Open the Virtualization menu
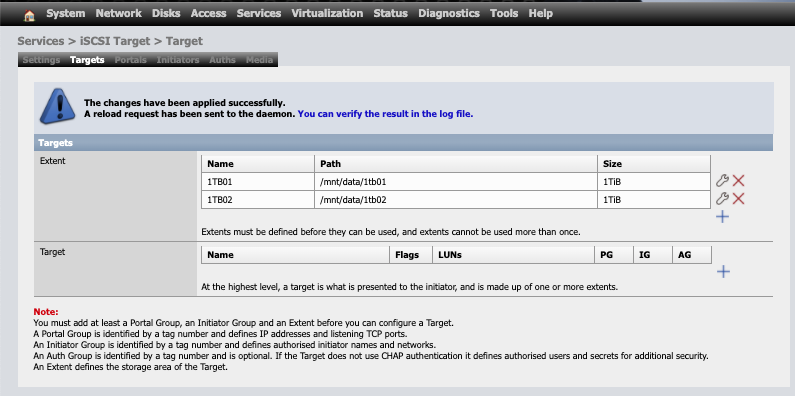This screenshot has height=396, width=795. [327, 14]
